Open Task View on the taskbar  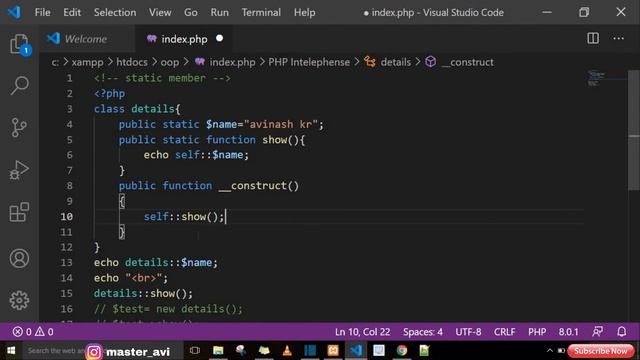195,351
